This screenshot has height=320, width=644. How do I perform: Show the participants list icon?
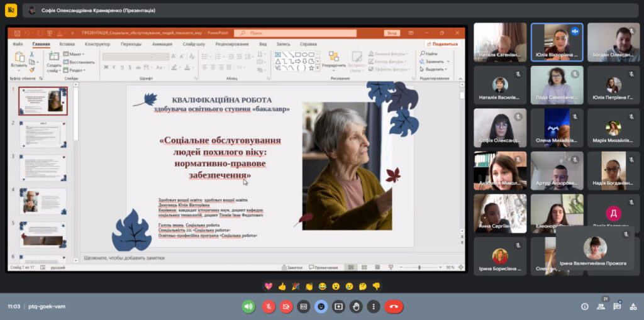pyautogui.click(x=601, y=306)
